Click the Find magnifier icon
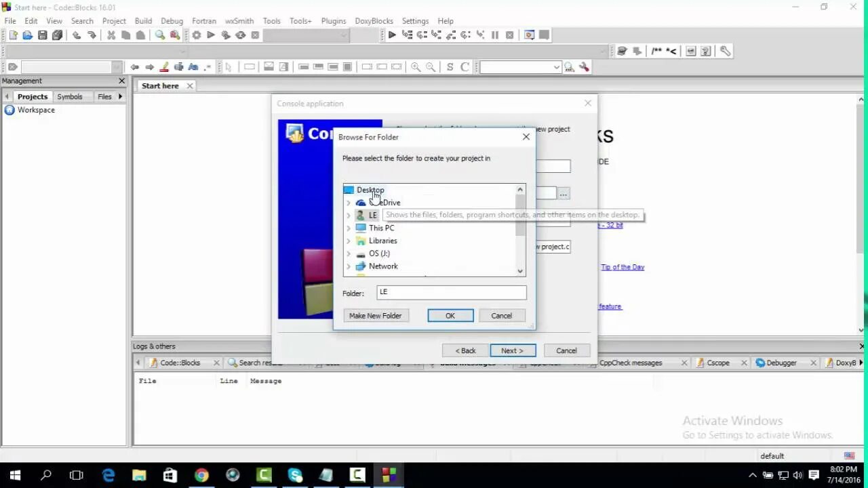Image resolution: width=868 pixels, height=488 pixels. pos(160,35)
